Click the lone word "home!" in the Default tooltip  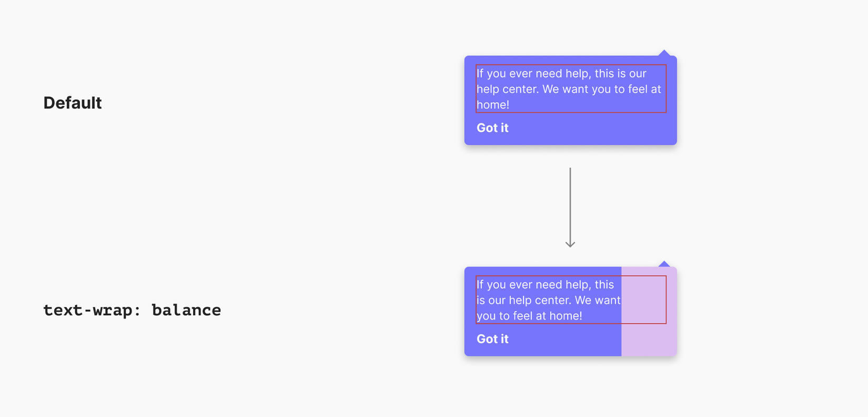(493, 105)
